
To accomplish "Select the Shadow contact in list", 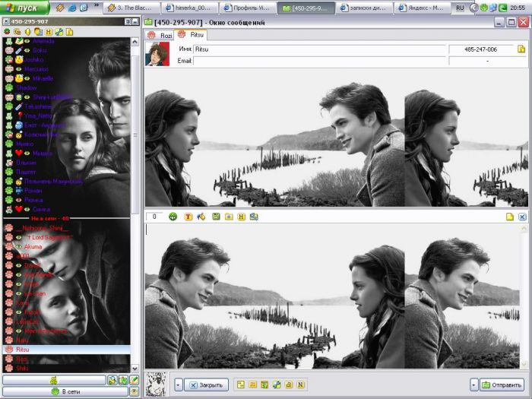I will tap(27, 88).
